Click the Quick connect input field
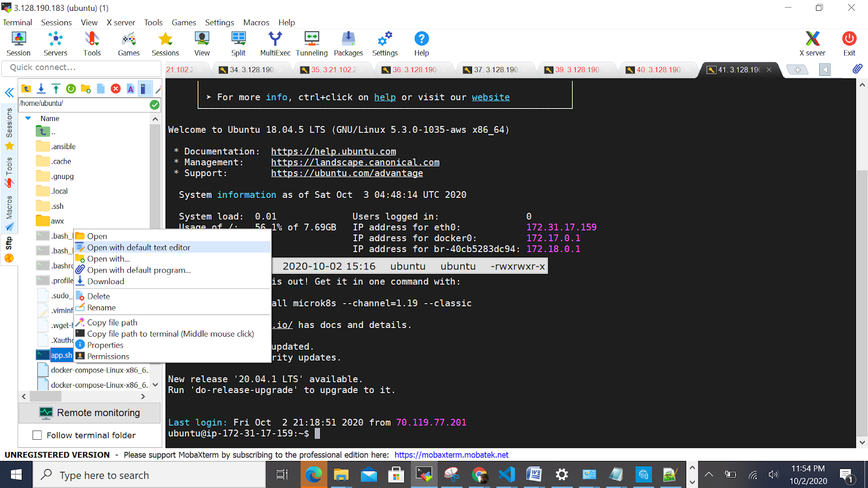Screen dimensions: 868x488 81,68
